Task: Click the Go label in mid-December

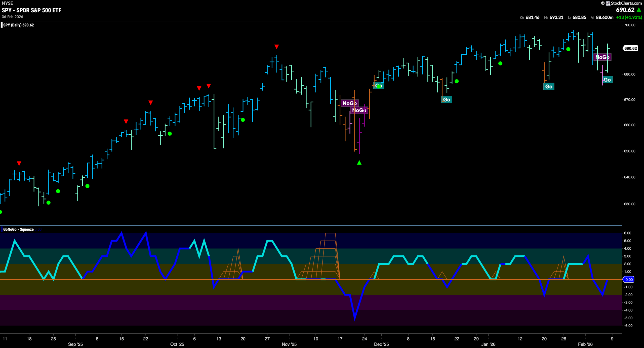Action: pyautogui.click(x=447, y=100)
